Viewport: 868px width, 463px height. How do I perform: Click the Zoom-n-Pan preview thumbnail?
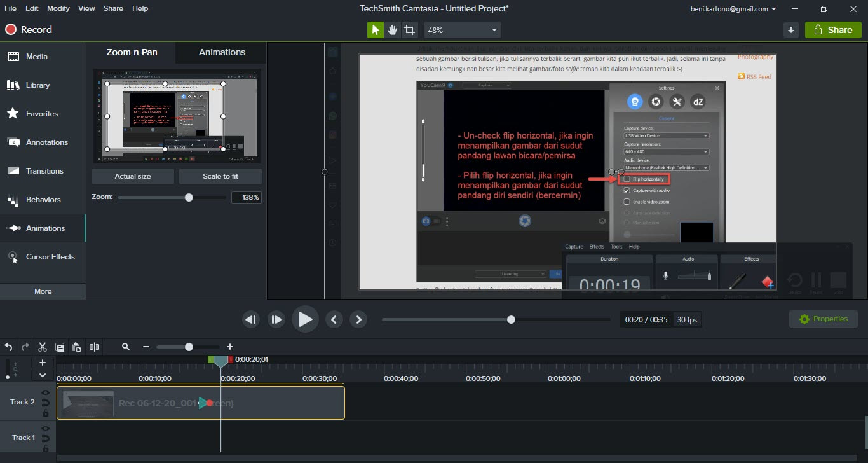coord(177,116)
